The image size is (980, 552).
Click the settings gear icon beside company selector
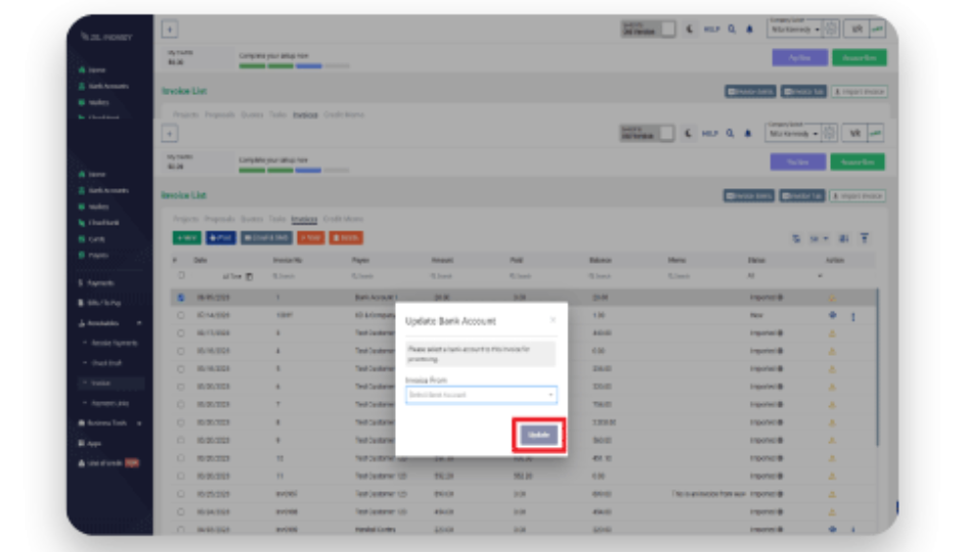point(830,133)
